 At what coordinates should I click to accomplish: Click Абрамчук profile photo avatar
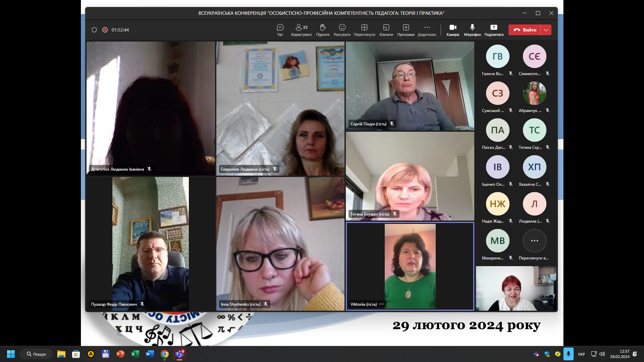(534, 93)
